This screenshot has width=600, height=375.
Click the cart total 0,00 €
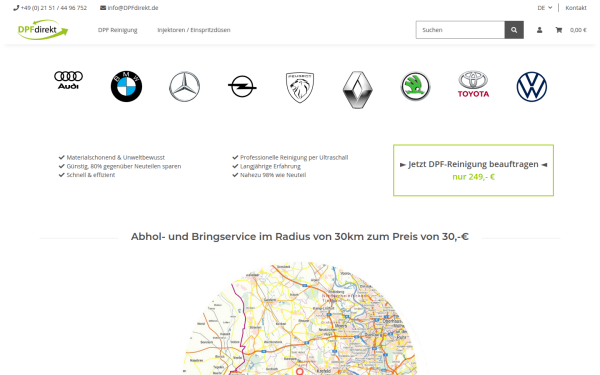[x=578, y=30]
